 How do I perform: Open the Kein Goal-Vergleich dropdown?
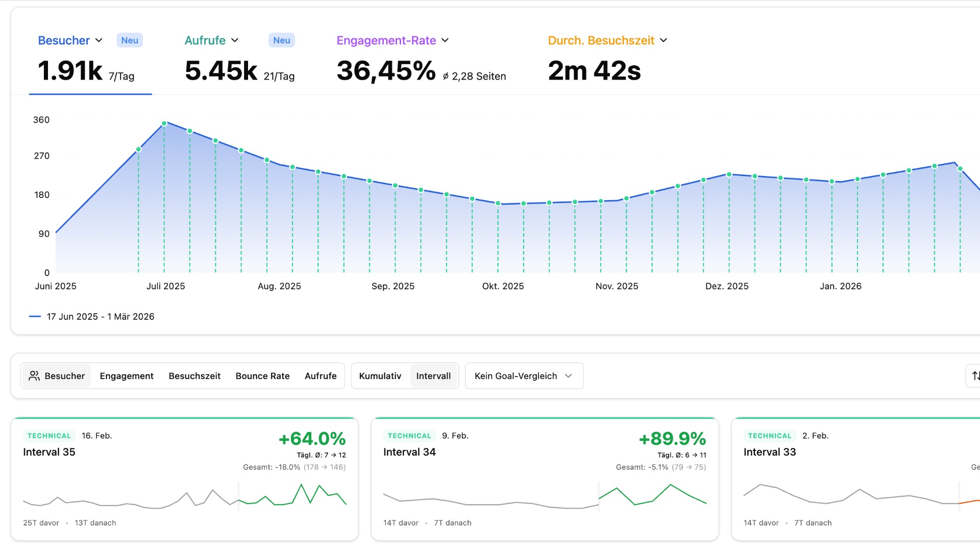pos(524,376)
